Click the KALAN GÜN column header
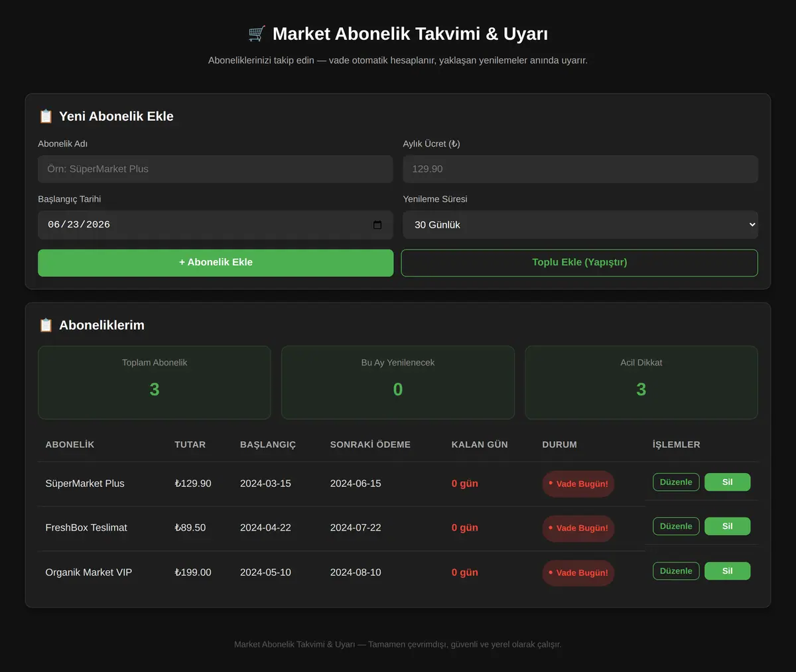The image size is (796, 672). click(x=480, y=444)
